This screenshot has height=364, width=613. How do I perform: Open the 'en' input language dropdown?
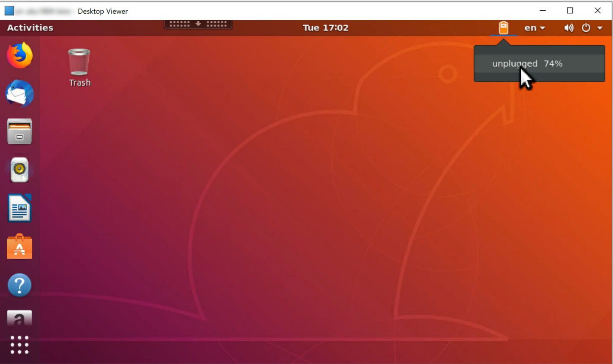pyautogui.click(x=535, y=28)
